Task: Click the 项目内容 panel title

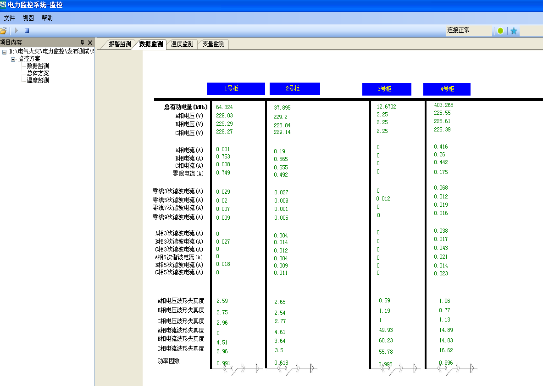Action: point(11,42)
